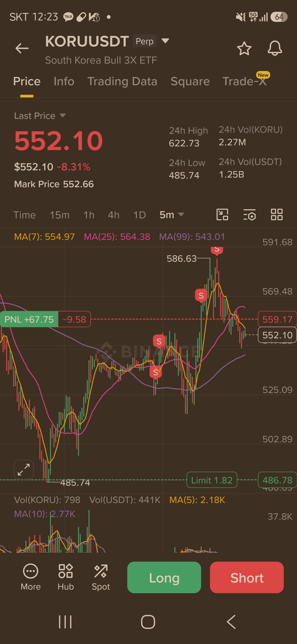The image size is (297, 644).
Task: Tap the volume MA(5): 2.18K label
Action: pos(197,500)
